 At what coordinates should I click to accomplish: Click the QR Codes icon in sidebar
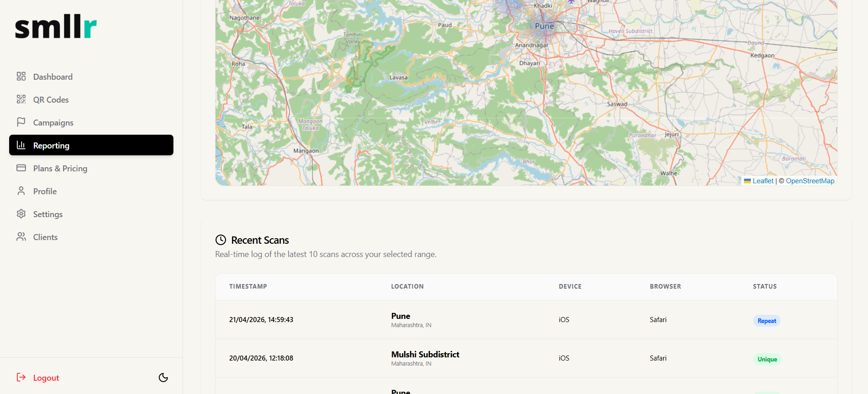pos(21,99)
